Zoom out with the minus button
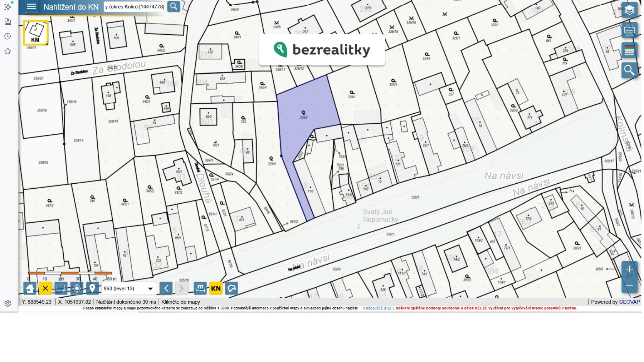 [629, 285]
